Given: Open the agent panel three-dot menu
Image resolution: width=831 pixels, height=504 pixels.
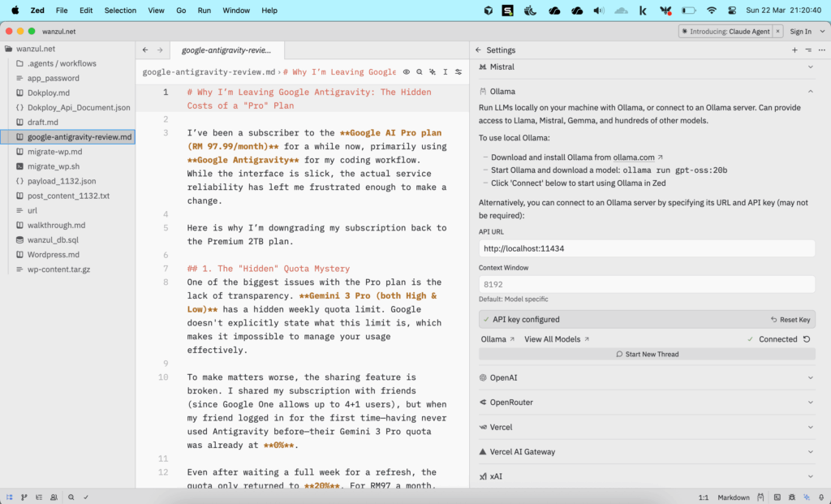Looking at the screenshot, I should coord(821,50).
